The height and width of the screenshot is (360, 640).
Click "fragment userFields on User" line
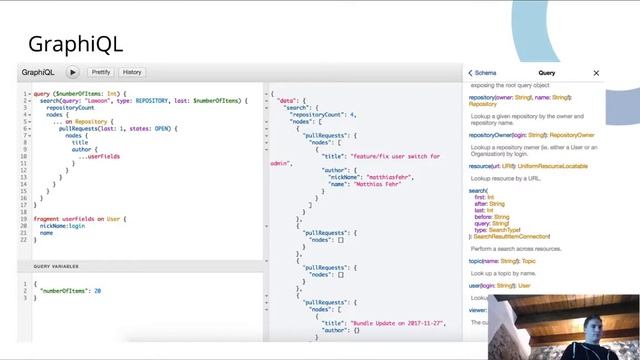(80, 219)
